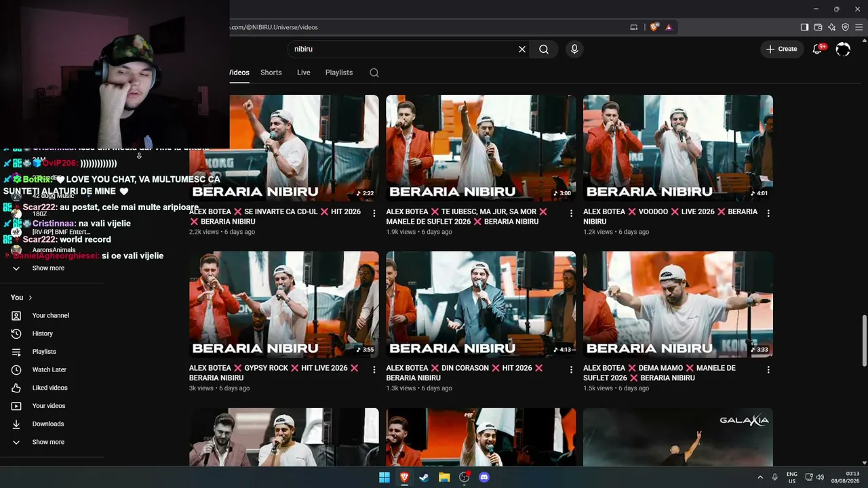Viewport: 868px width, 488px height.
Task: Click the install app icon in address bar
Action: click(634, 27)
